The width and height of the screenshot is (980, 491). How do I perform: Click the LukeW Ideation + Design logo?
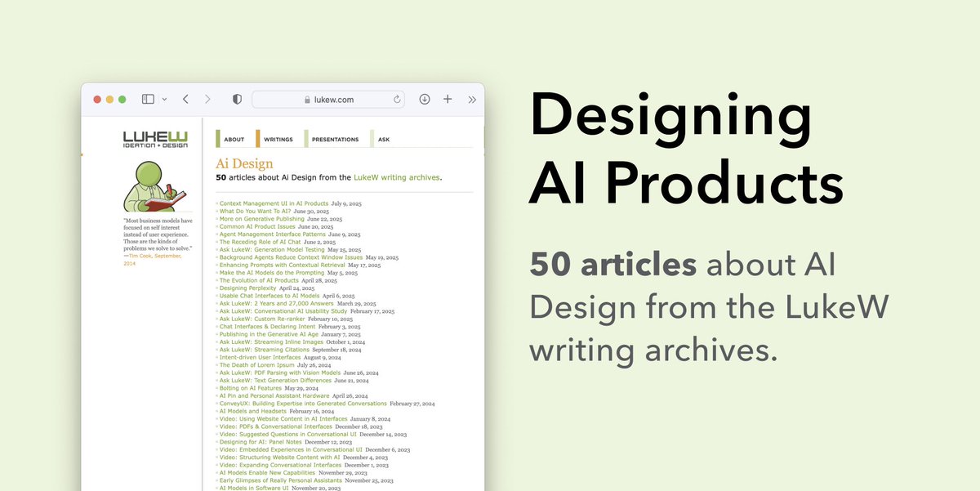[155, 140]
